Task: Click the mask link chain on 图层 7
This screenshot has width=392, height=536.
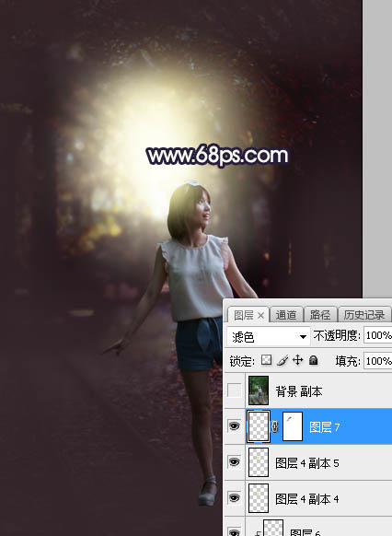Action: pyautogui.click(x=275, y=426)
